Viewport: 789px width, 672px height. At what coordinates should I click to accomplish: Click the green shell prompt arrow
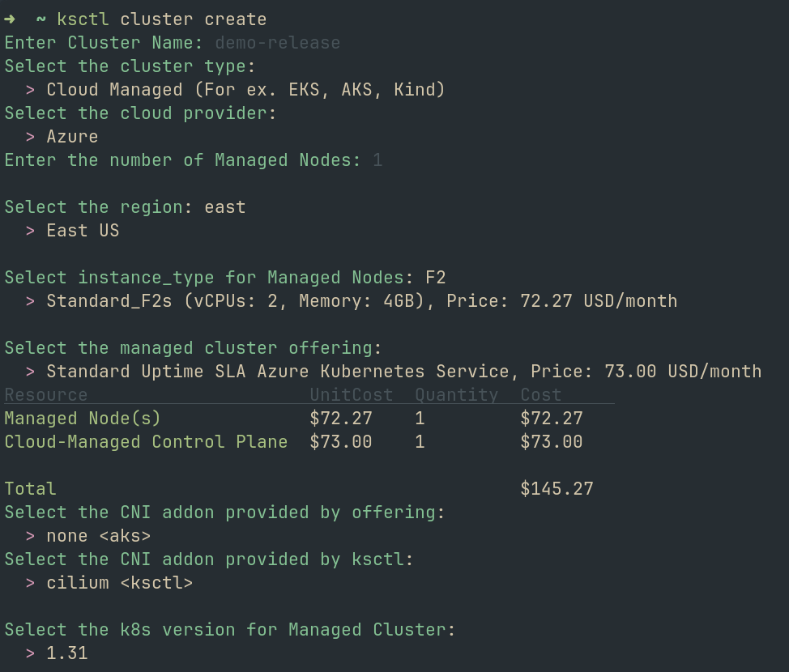(10, 19)
